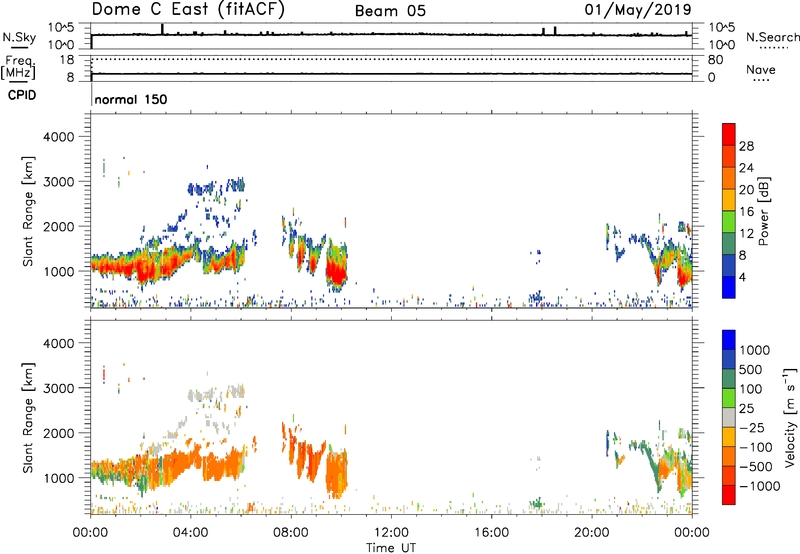800x554 pixels.
Task: Click the '16:00' time axis tick label
Action: pos(491,533)
